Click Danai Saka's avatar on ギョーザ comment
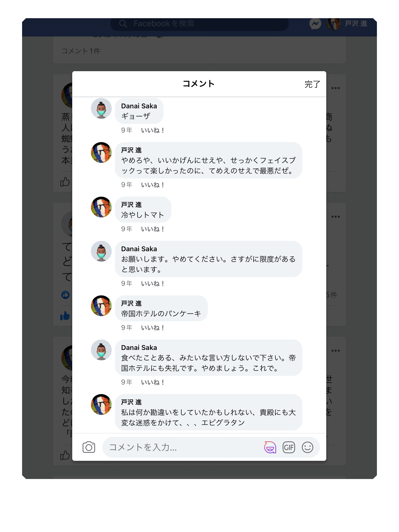399x532 pixels. [101, 108]
